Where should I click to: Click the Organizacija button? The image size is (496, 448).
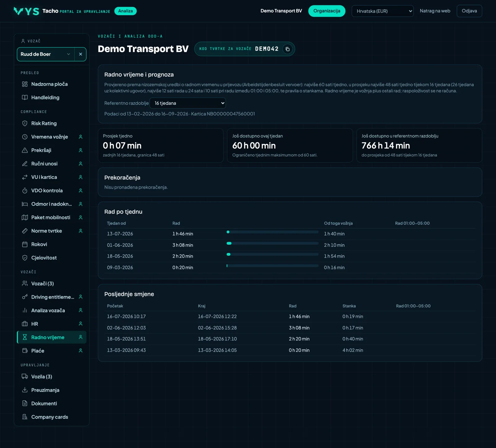tap(327, 11)
